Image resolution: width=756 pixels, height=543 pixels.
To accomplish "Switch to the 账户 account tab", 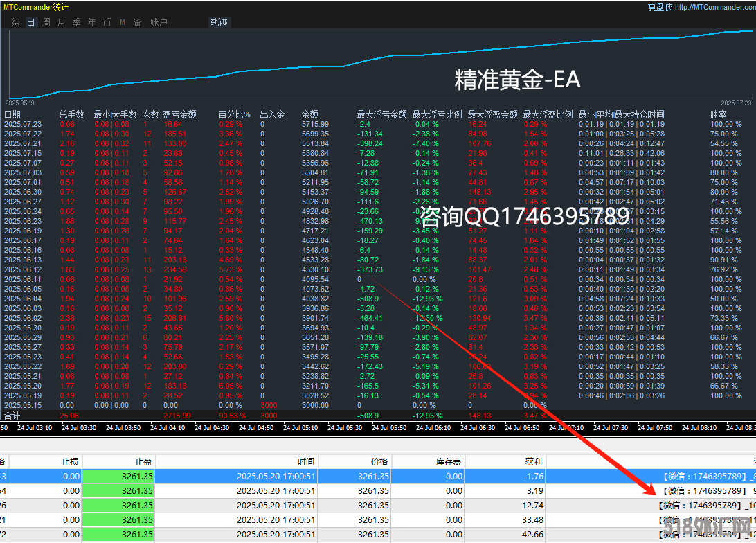I will tap(159, 22).
